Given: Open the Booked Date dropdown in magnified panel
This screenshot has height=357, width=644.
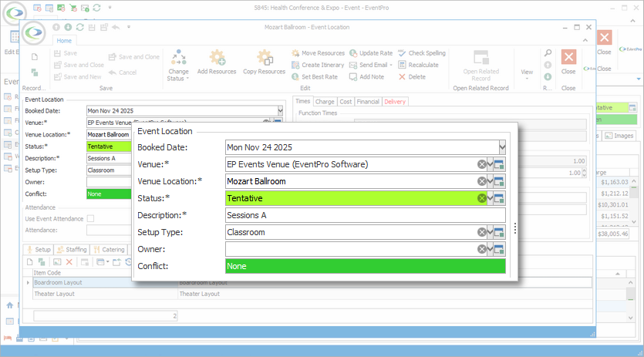Looking at the screenshot, I should [502, 147].
